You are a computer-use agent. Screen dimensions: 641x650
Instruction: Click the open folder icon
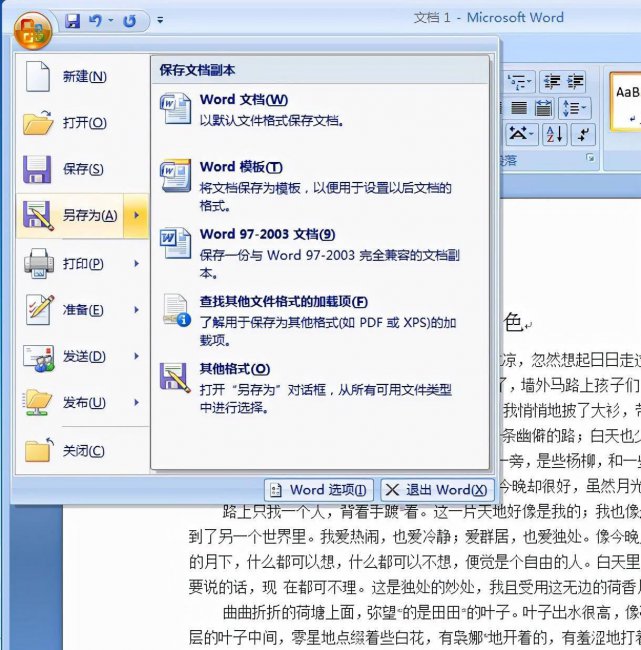[38, 123]
